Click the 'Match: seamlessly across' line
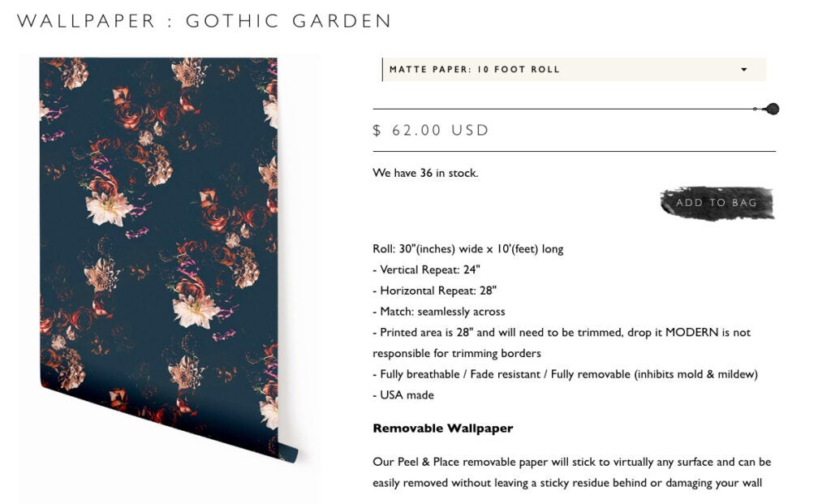The image size is (831, 504). tap(439, 312)
